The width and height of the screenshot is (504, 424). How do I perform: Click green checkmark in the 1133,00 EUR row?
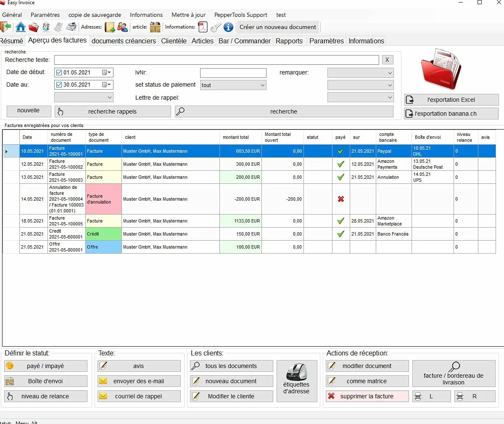pyautogui.click(x=341, y=221)
